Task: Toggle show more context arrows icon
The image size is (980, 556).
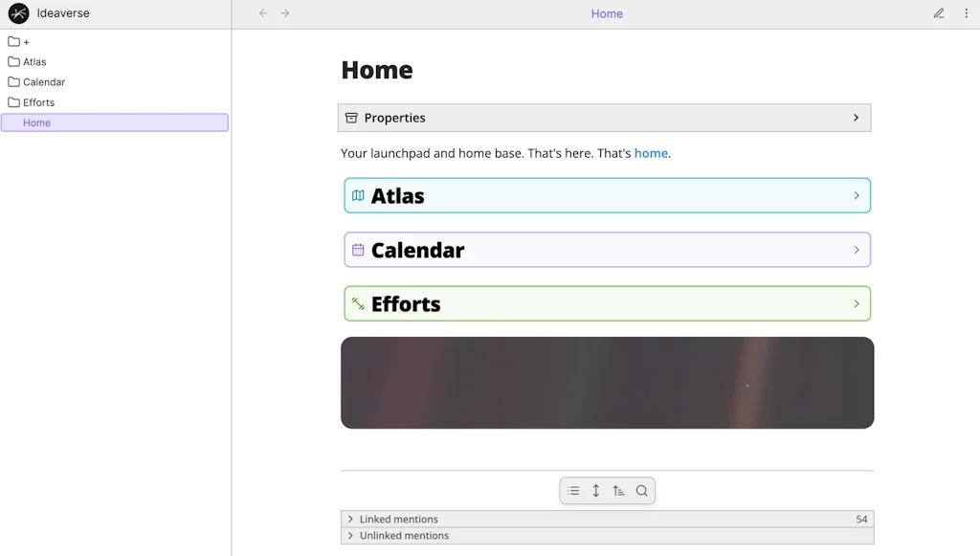Action: [596, 491]
